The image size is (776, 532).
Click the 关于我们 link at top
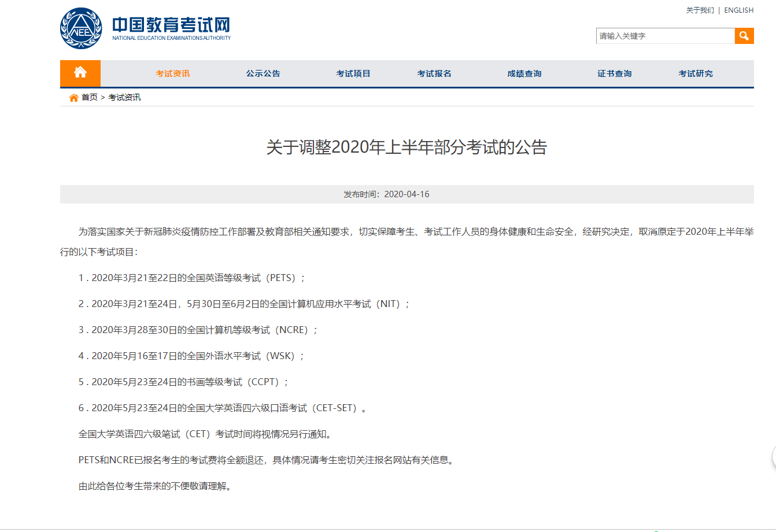pos(700,10)
